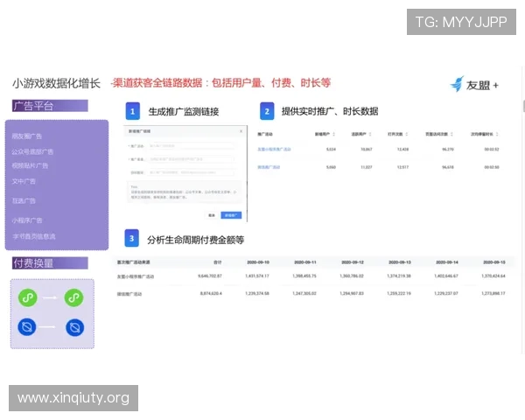525x420 pixels.
Task: Sort table by 打开次数 column arrows
Action: [407, 134]
